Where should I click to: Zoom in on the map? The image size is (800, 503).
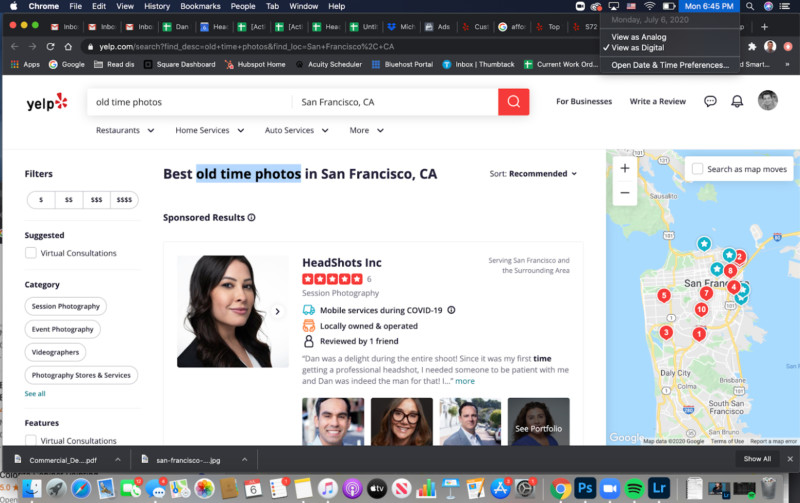625,168
